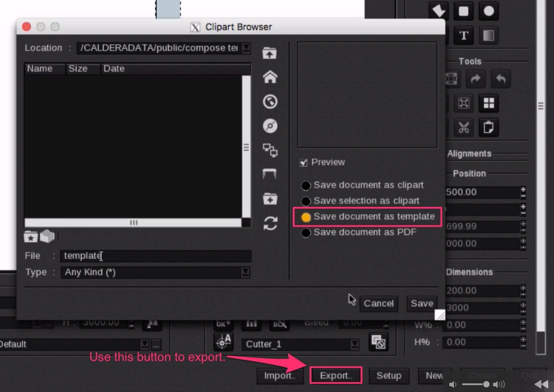This screenshot has height=392, width=554.
Task: Create a new folder with plus icon
Action: click(x=270, y=199)
